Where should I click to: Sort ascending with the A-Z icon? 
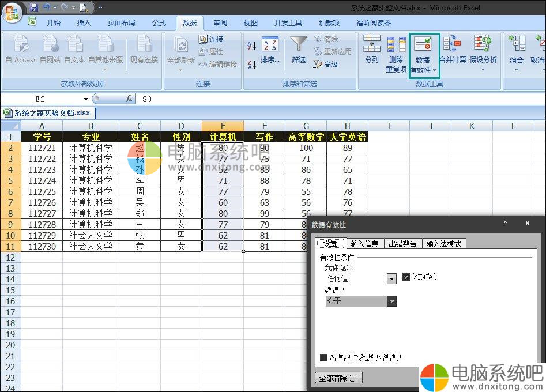click(x=251, y=45)
